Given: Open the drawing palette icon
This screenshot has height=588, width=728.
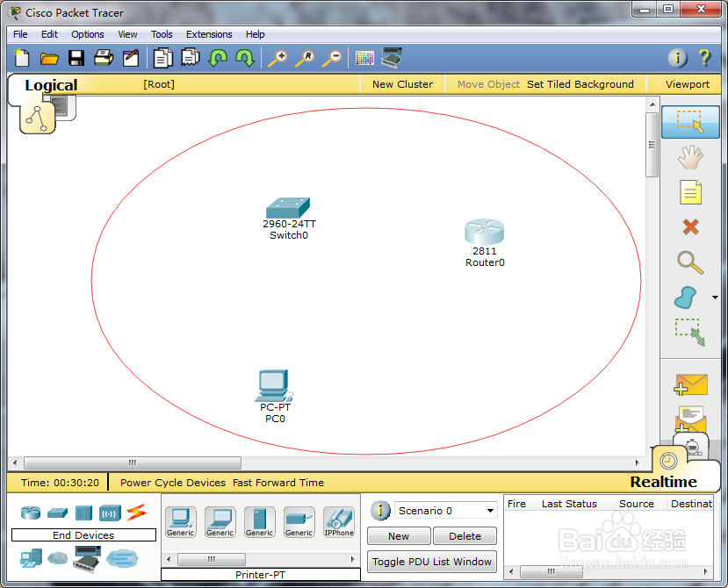Looking at the screenshot, I should point(364,58).
